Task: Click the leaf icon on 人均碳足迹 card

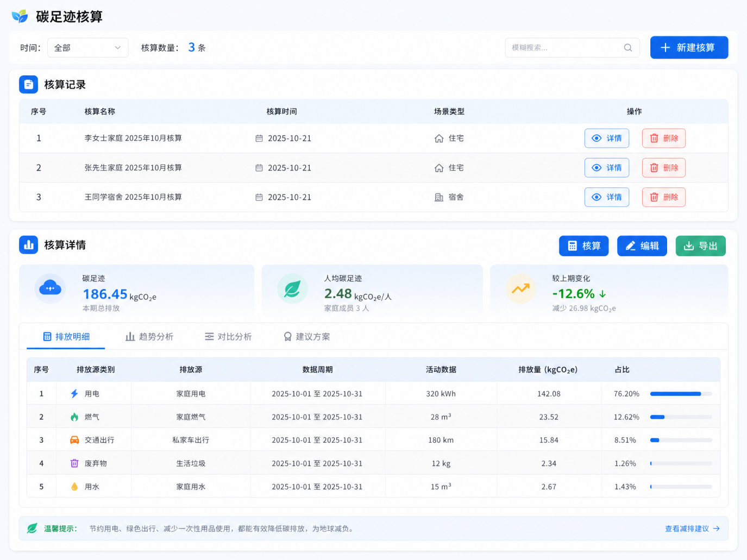Action: (x=292, y=288)
